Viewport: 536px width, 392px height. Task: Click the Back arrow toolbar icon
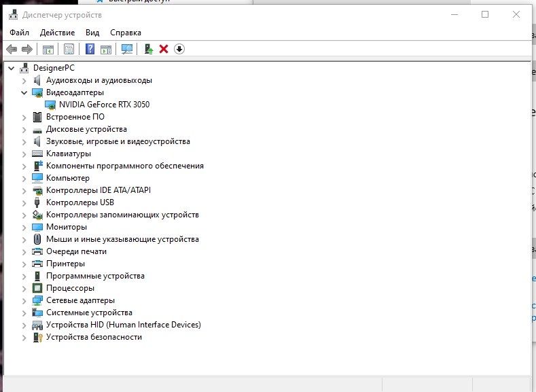pos(12,49)
